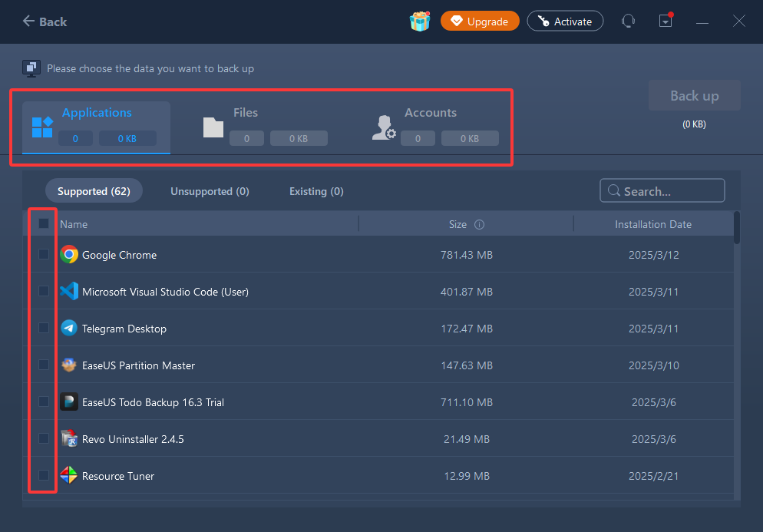Click the 172.47 MB size value
The height and width of the screenshot is (532, 763).
coord(467,329)
